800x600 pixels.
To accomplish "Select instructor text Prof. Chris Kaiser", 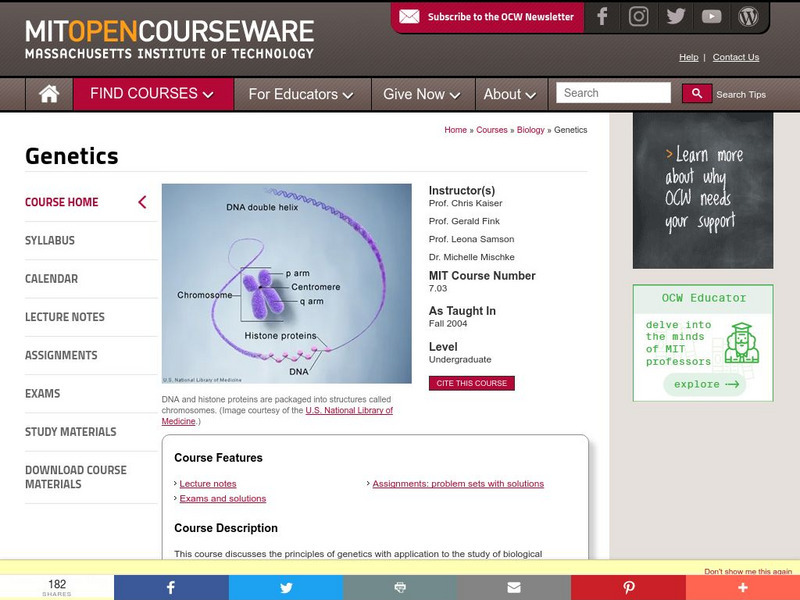I will pyautogui.click(x=465, y=203).
